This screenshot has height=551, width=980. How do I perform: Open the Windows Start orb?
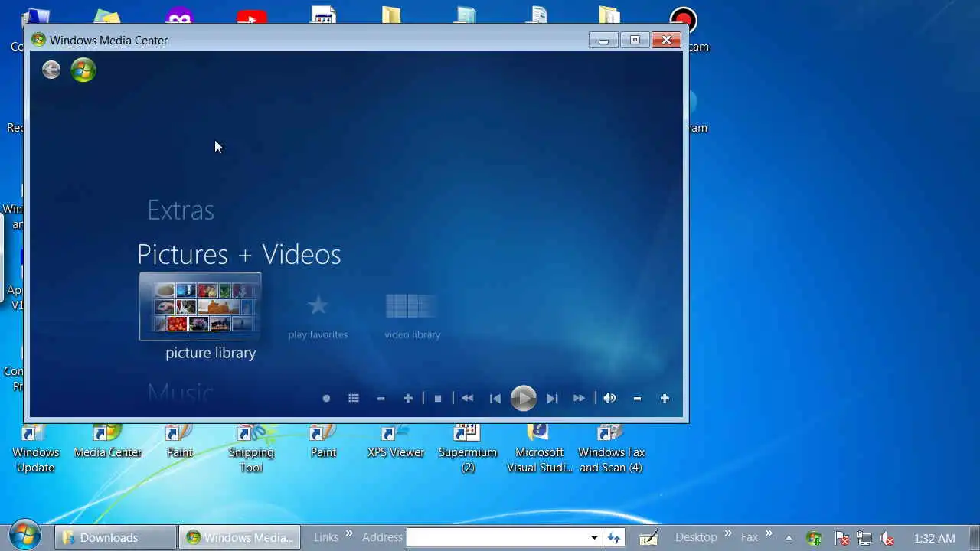pyautogui.click(x=26, y=535)
